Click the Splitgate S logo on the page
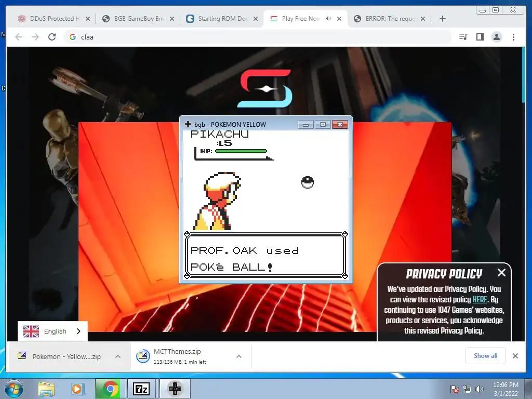Image resolution: width=532 pixels, height=399 pixels. coord(264,88)
